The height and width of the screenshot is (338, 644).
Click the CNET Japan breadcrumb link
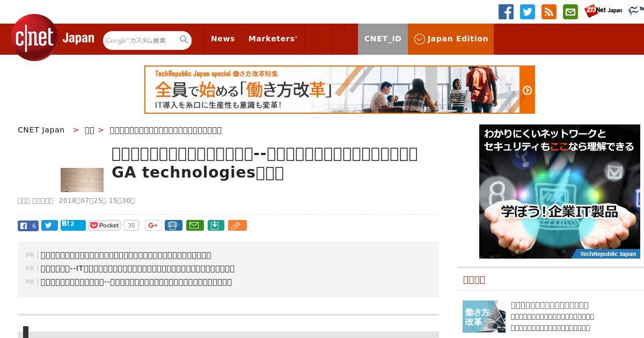click(41, 130)
